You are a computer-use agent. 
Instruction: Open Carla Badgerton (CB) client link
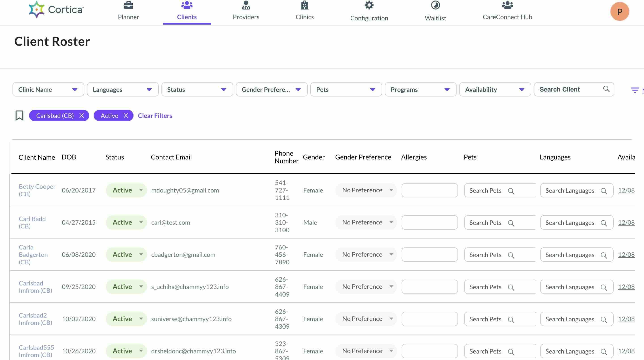click(x=33, y=254)
